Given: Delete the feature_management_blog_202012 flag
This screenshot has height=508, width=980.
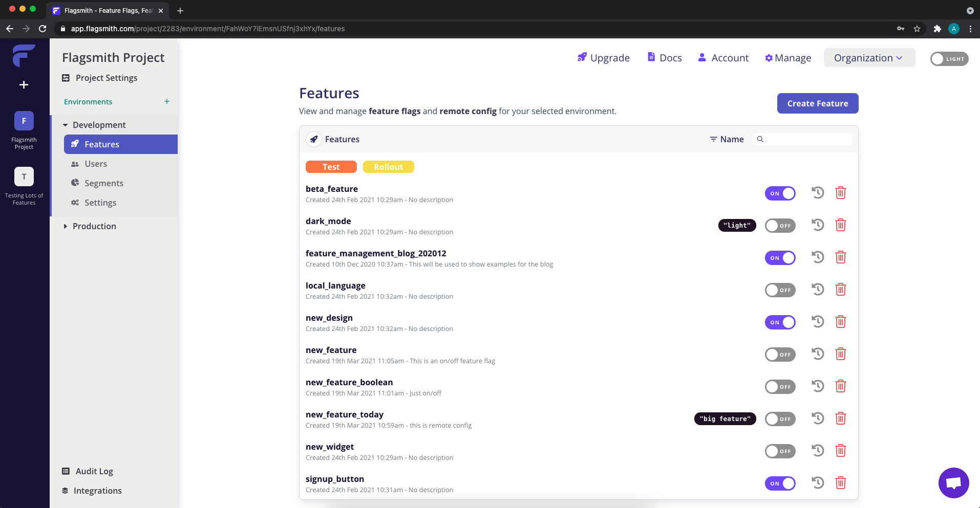Looking at the screenshot, I should pyautogui.click(x=841, y=257).
